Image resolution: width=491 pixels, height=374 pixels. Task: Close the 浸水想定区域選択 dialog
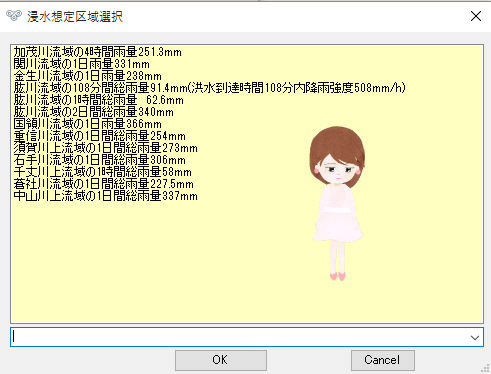[x=476, y=16]
